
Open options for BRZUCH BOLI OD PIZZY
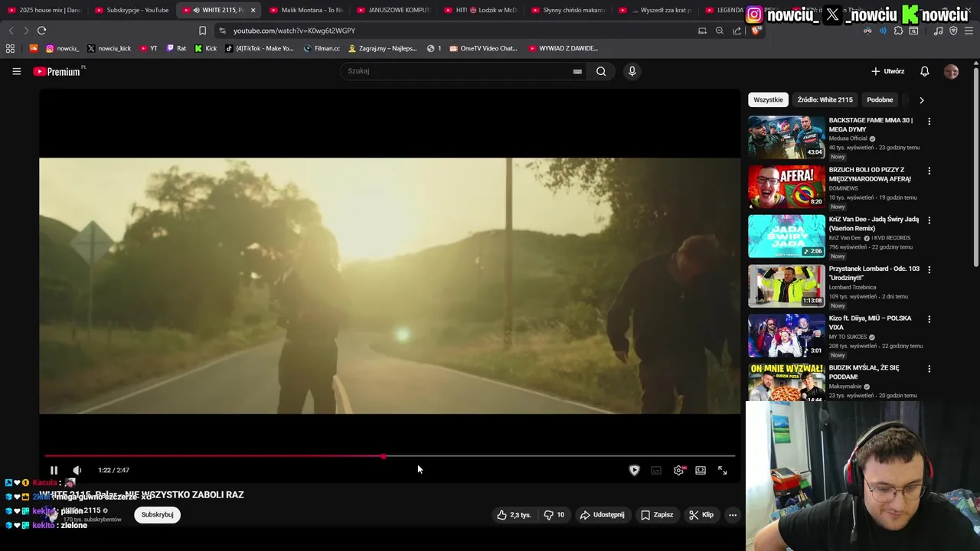coord(929,171)
